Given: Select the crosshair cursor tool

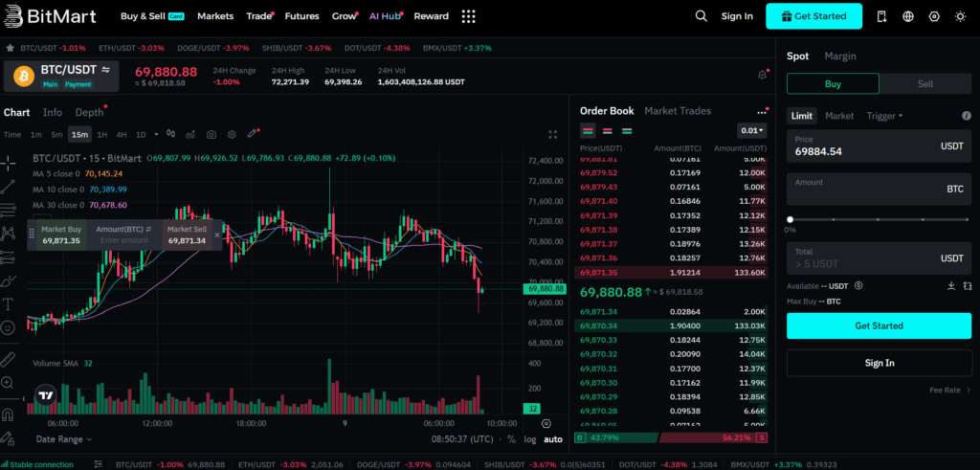Looking at the screenshot, I should coord(8,164).
